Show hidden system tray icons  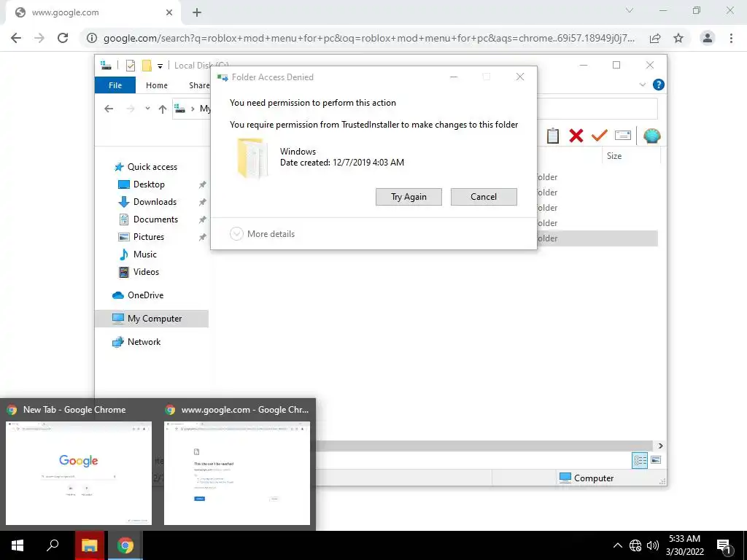pyautogui.click(x=617, y=545)
